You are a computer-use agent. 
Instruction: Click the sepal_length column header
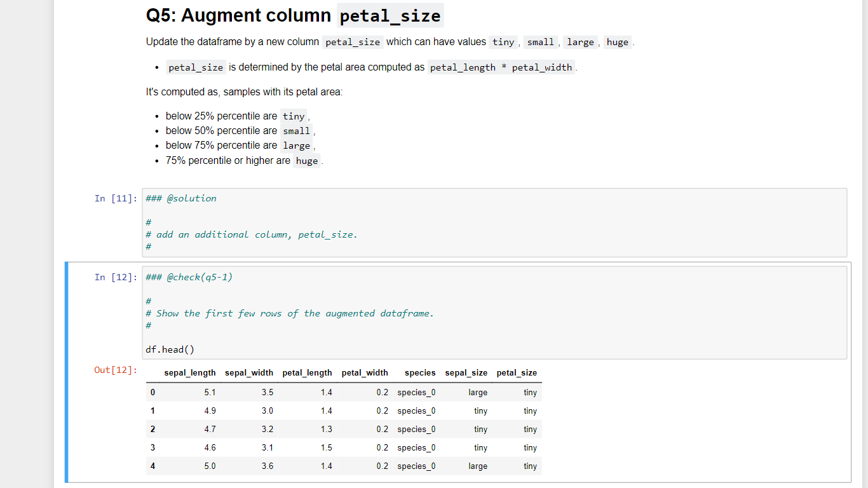tap(190, 373)
